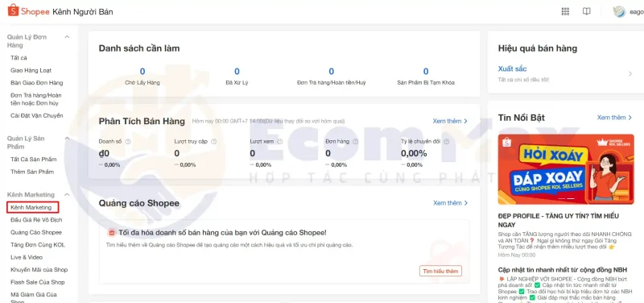
Task: Open Flash Sale Của Shop menu item
Action: (38, 282)
